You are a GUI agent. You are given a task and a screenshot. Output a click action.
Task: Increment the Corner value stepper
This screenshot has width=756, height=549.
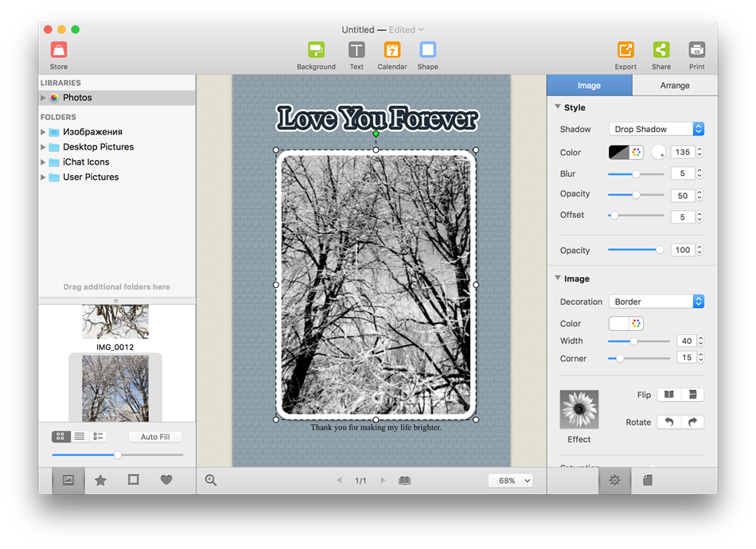point(700,355)
